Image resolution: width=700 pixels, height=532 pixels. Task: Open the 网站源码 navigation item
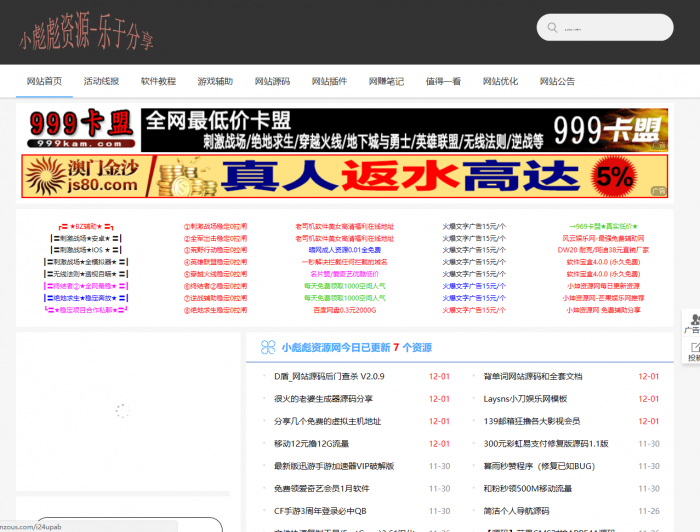coord(272,81)
